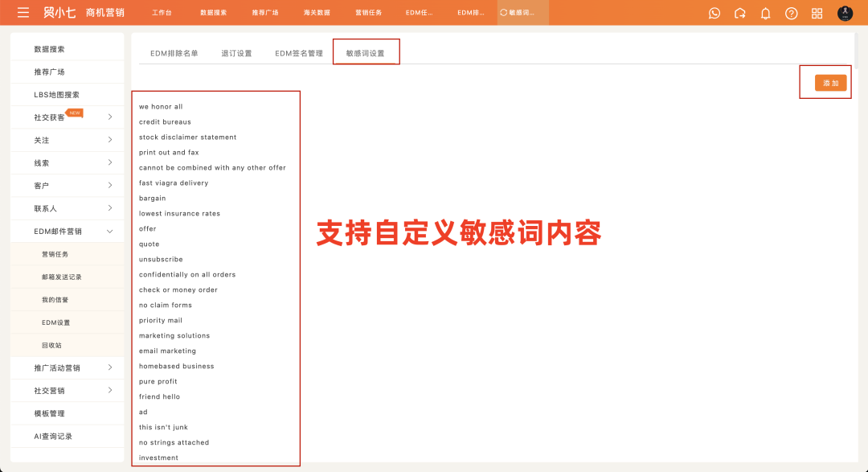Open the WhatsApp icon in header

(x=714, y=14)
